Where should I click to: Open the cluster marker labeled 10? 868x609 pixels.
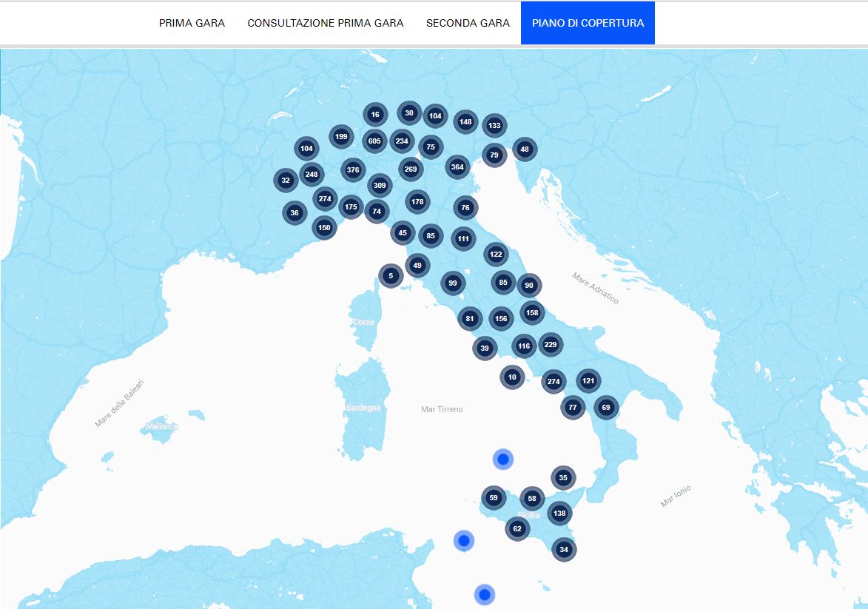coord(512,377)
